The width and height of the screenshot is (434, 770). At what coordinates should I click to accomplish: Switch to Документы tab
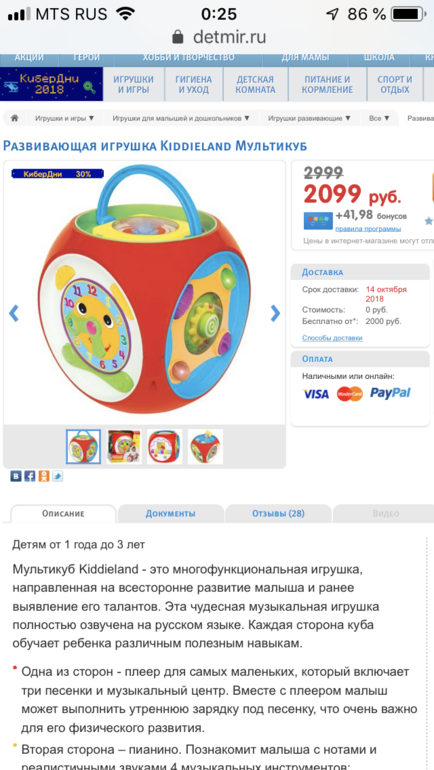click(170, 514)
